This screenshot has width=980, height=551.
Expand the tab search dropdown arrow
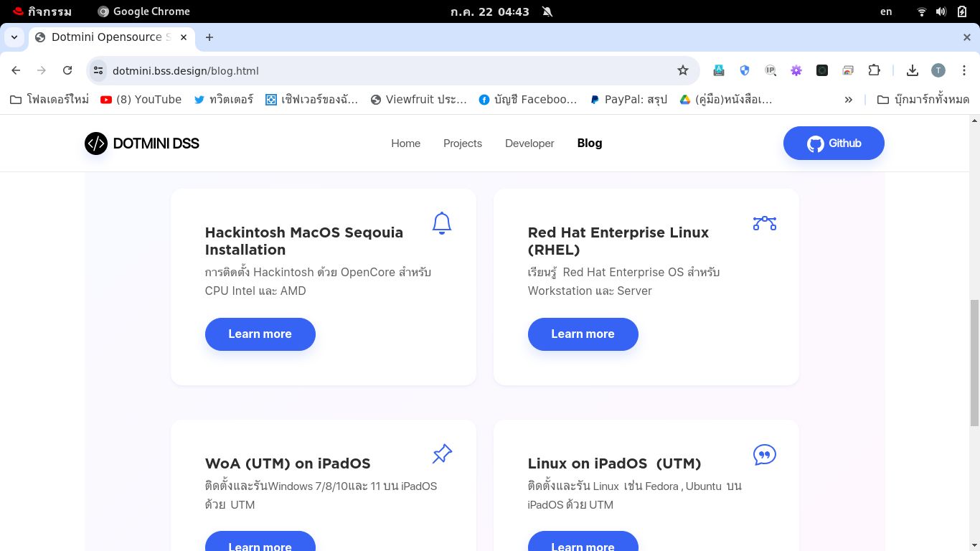14,37
